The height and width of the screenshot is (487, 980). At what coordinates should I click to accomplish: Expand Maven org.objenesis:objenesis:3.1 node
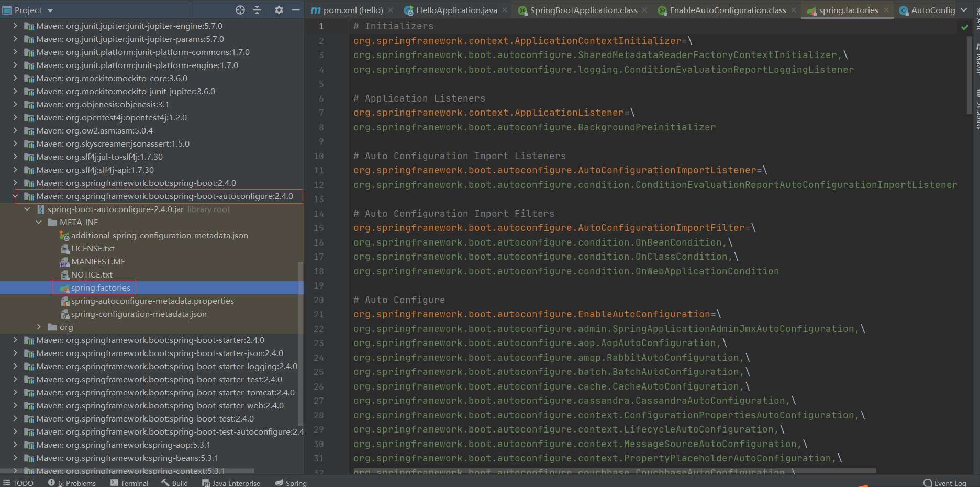pyautogui.click(x=15, y=104)
